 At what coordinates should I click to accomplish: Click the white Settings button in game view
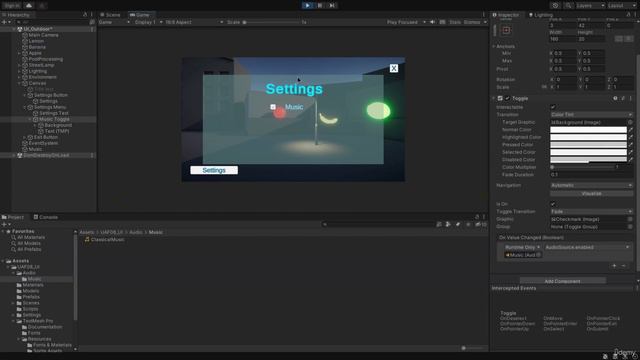214,170
